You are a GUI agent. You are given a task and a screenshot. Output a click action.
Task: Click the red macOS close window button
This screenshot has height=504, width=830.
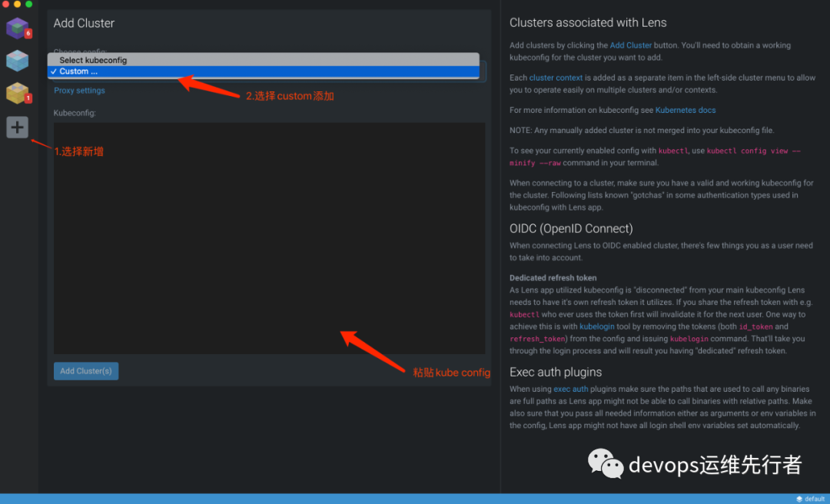click(x=5, y=5)
